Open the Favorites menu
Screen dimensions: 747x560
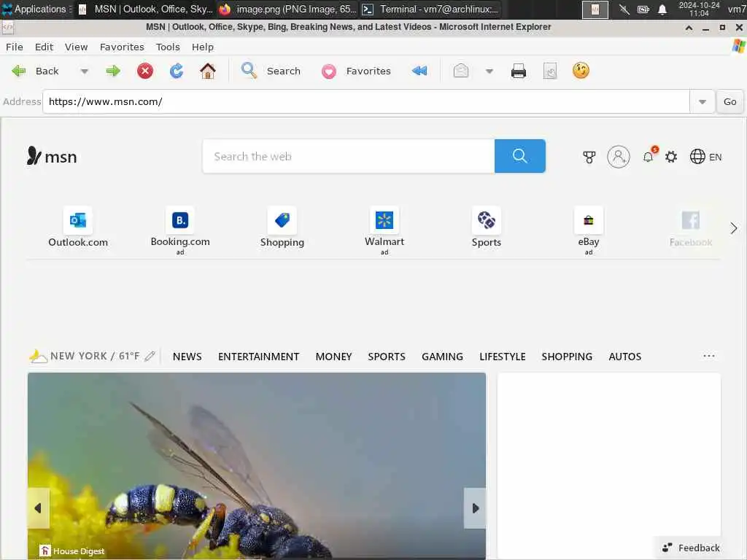click(x=122, y=47)
